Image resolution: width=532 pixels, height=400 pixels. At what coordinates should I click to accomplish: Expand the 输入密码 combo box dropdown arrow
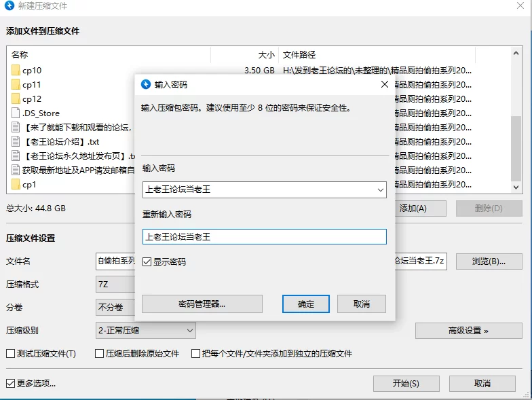pos(381,190)
